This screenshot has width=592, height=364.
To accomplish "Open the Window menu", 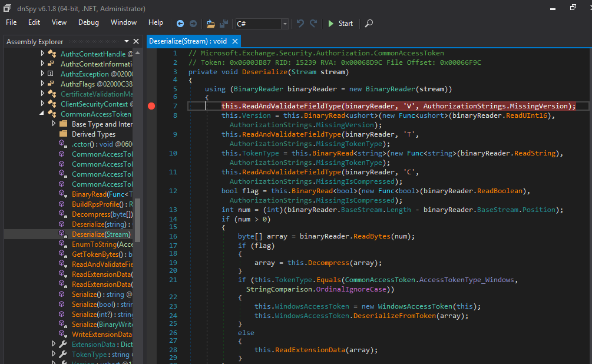I will point(124,23).
